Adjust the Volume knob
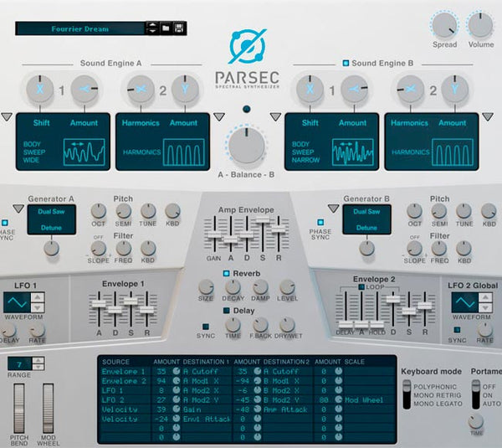Image resolution: width=502 pixels, height=448 pixels. [480, 24]
